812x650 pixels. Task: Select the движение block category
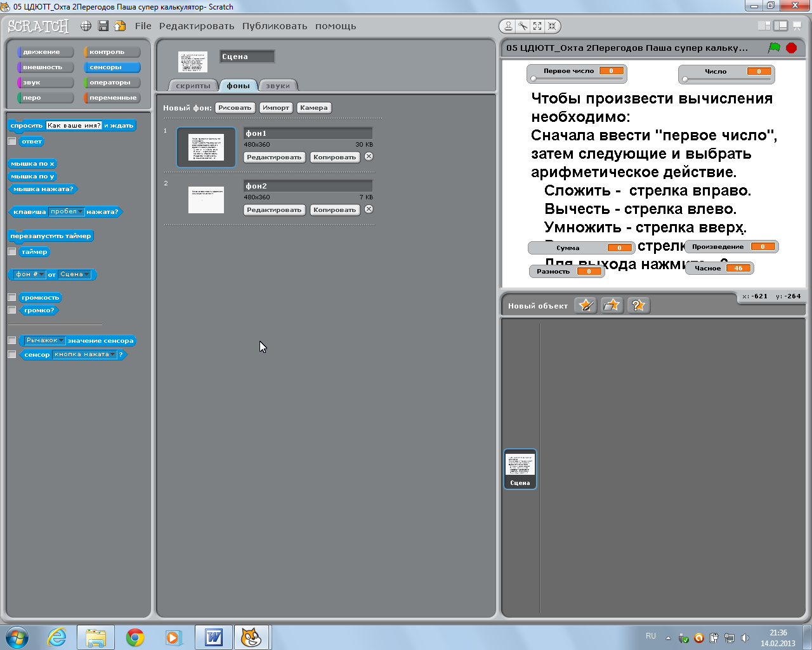click(x=46, y=52)
